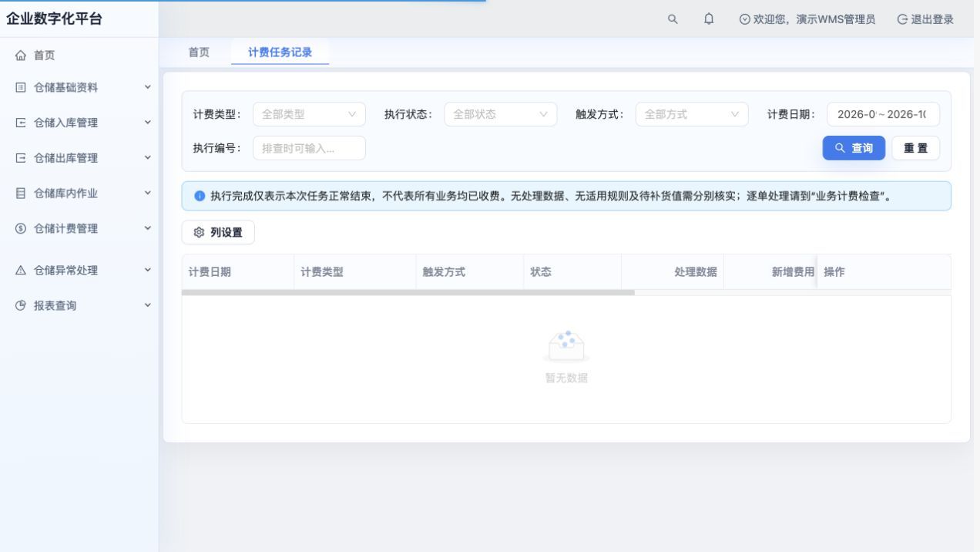Click the 仓储计费管理 dollar icon

[x=21, y=228]
